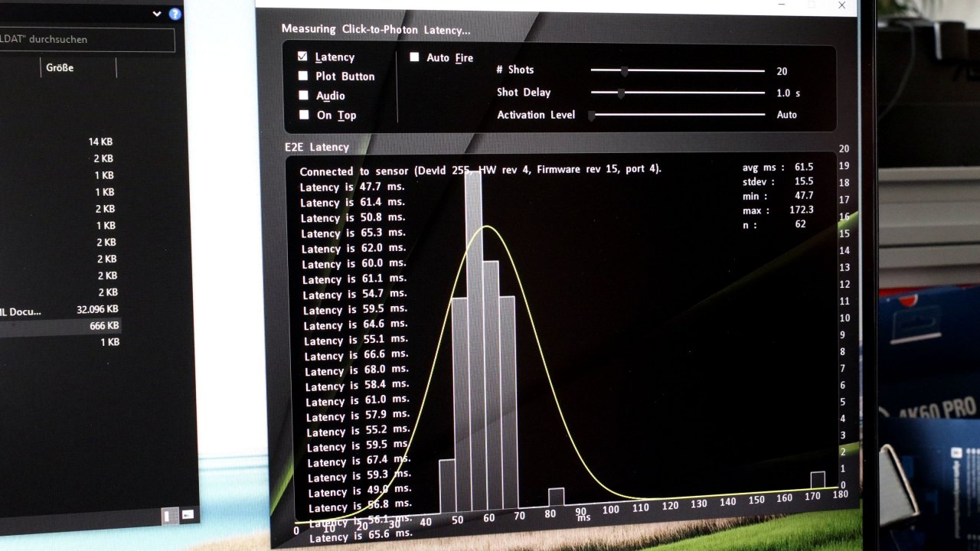Click the # Shots slider handle
The image size is (980, 551).
(x=625, y=71)
